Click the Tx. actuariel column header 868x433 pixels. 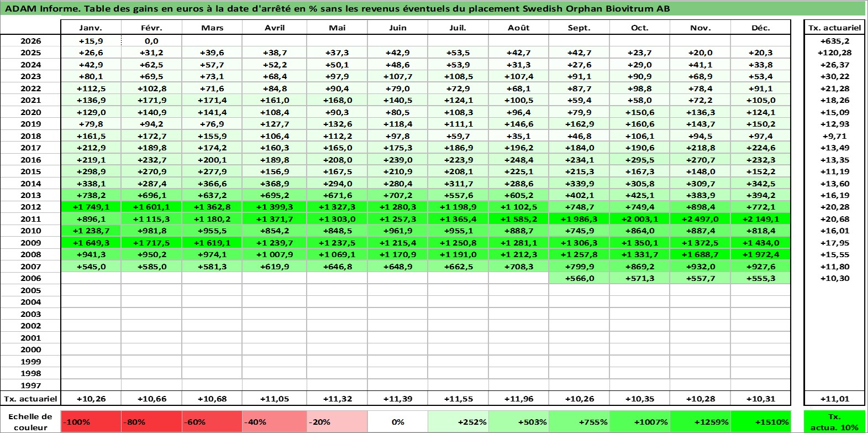pyautogui.click(x=834, y=28)
